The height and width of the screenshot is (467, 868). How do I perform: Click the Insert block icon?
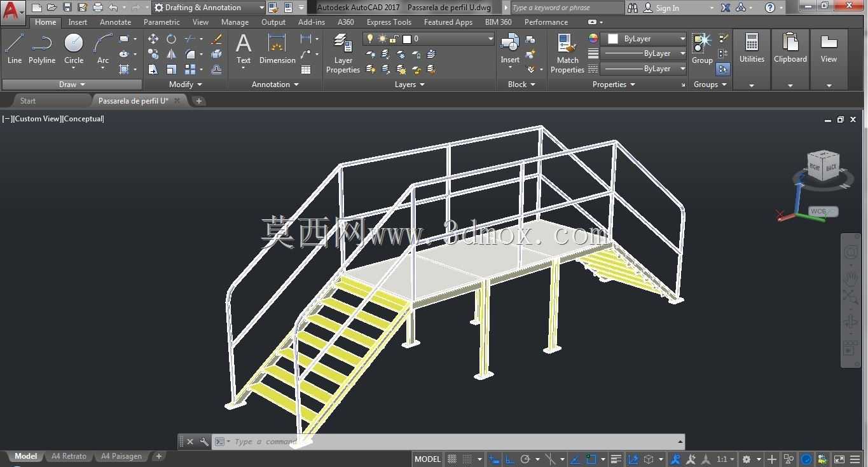pyautogui.click(x=510, y=48)
